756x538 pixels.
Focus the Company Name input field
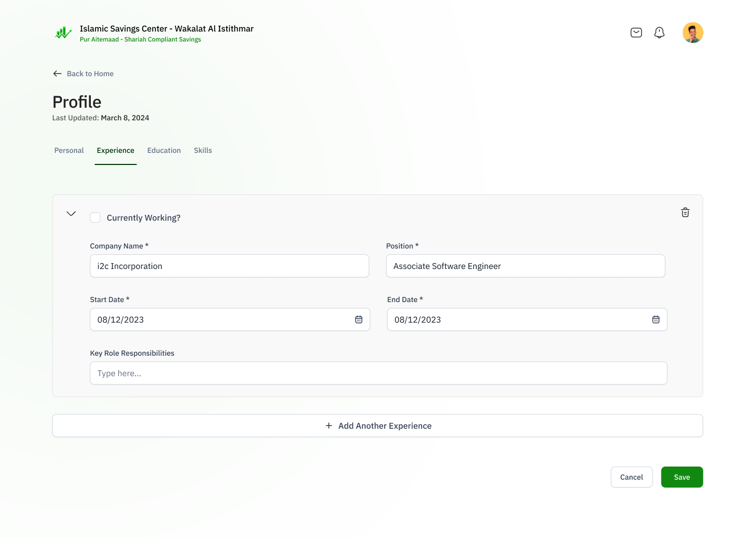pos(229,266)
